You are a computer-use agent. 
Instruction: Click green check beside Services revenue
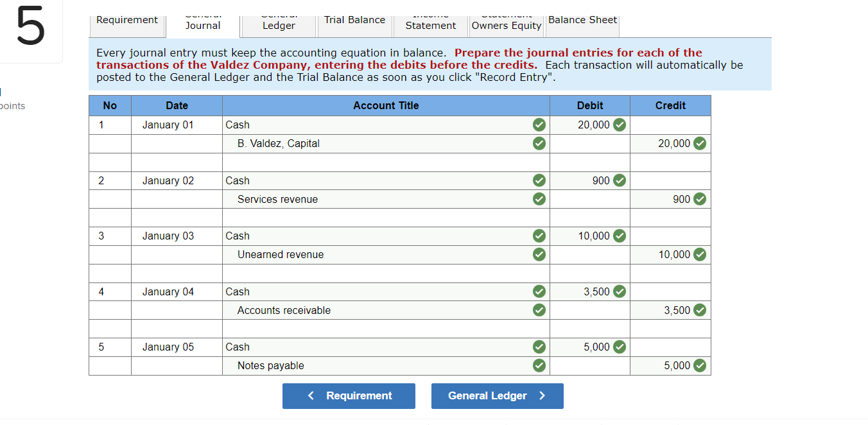point(539,199)
